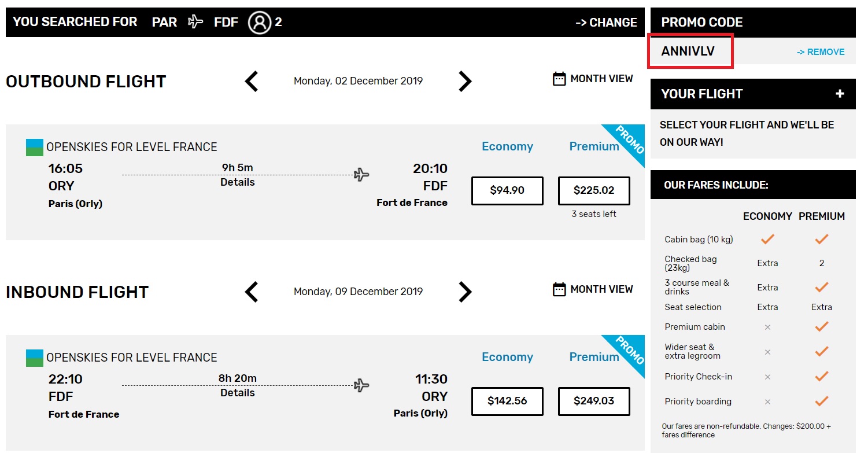Expand Your Flight panel with plus sign

point(840,94)
